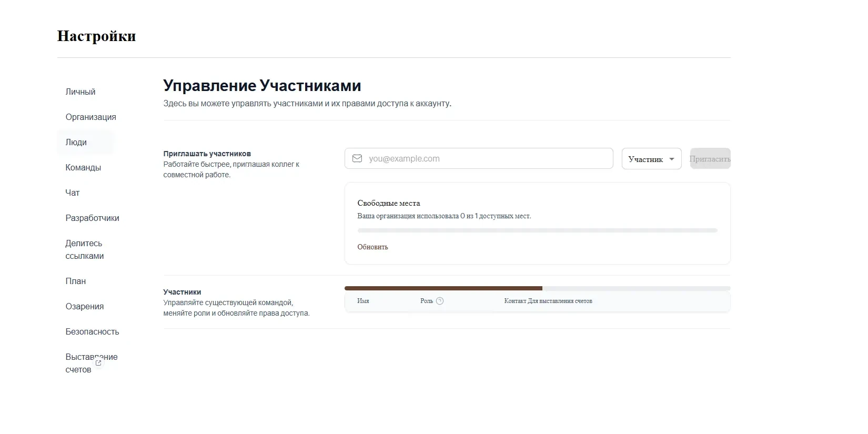The image size is (868, 434).
Task: Open the Участник role dropdown
Action: click(651, 159)
